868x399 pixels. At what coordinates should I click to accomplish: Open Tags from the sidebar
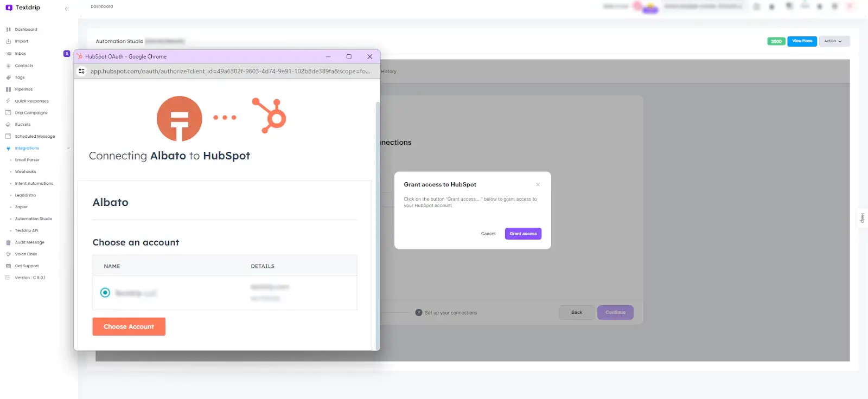coord(20,78)
